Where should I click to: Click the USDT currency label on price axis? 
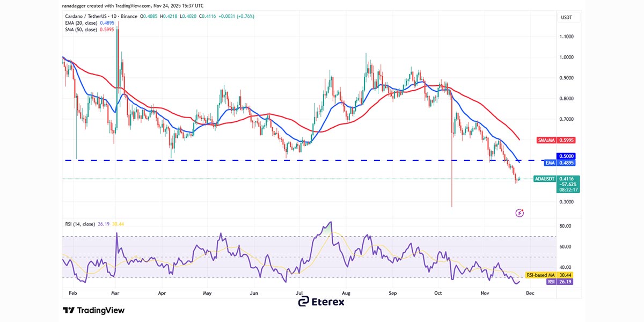coord(566,18)
